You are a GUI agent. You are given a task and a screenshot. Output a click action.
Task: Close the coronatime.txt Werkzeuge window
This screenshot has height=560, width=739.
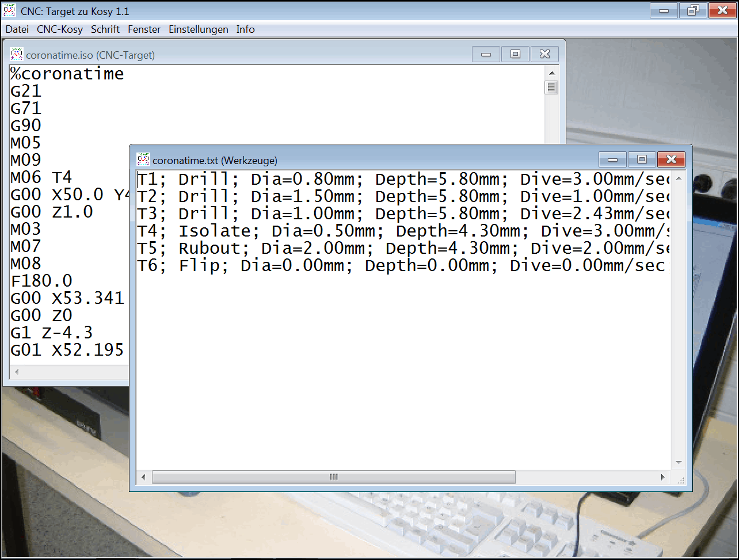tap(671, 159)
